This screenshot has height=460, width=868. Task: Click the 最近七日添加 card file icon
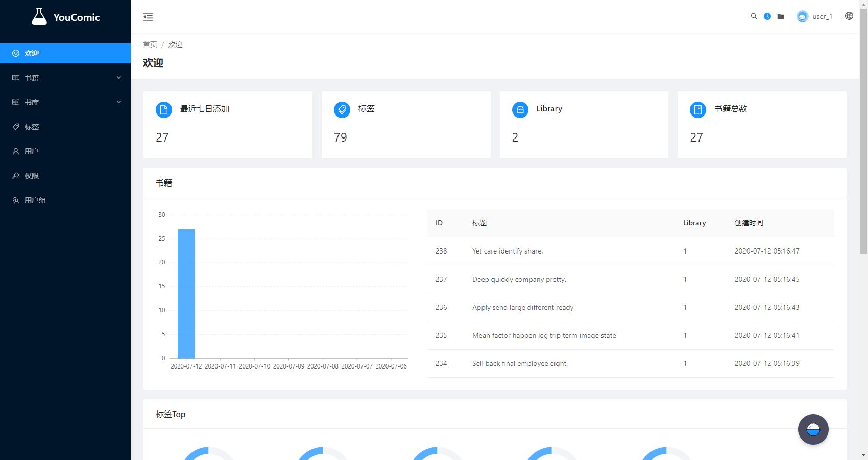point(164,110)
